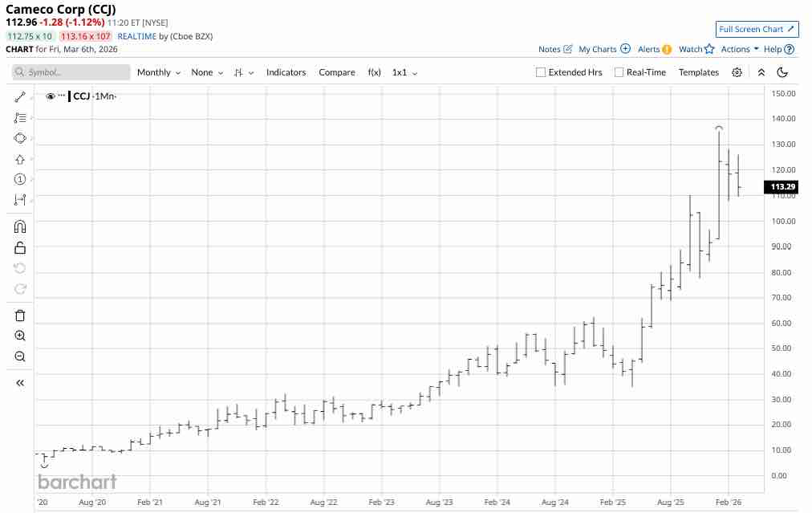Collapse the drawing toolbar with double chevron
812x513 pixels.
pos(20,383)
